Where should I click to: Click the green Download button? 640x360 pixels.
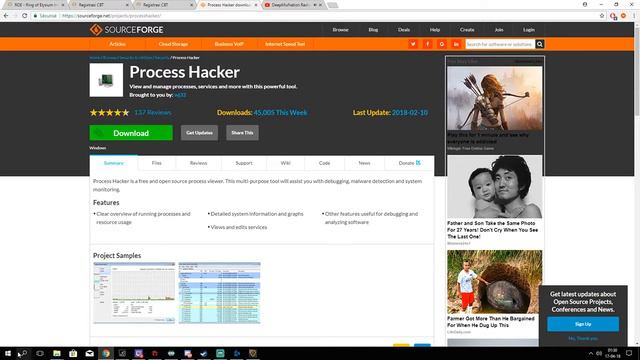coord(131,133)
